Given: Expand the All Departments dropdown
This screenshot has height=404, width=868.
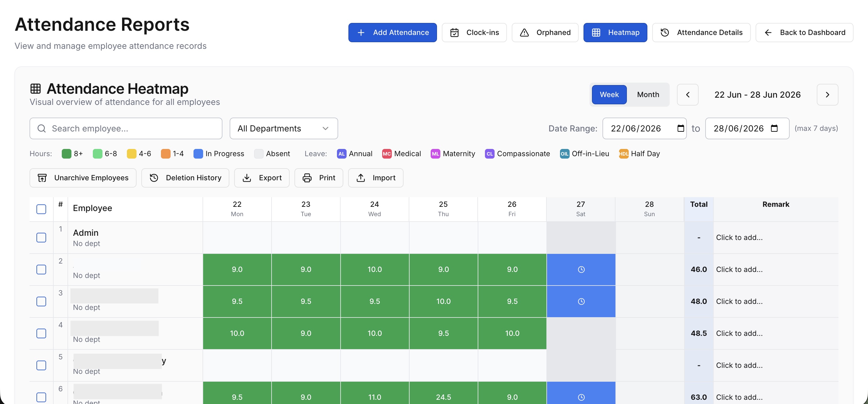Looking at the screenshot, I should click(284, 128).
